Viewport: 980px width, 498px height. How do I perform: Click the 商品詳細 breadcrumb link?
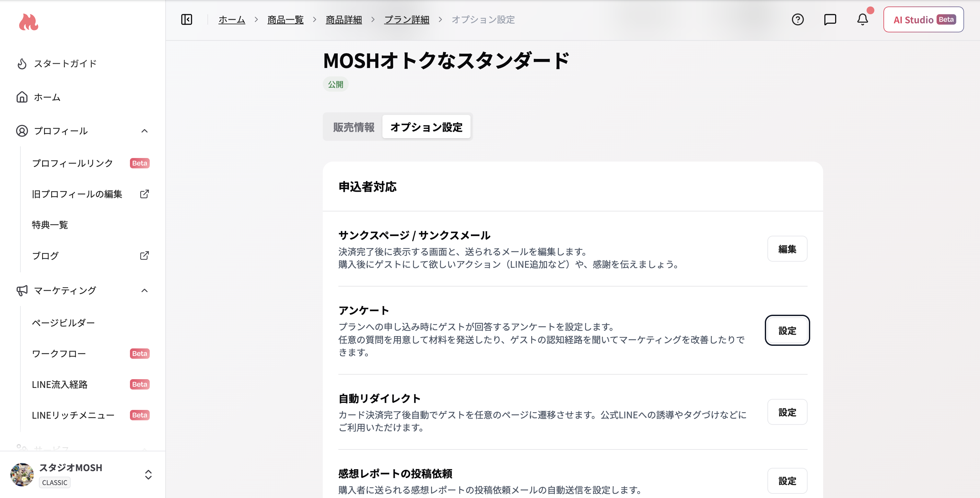coord(344,19)
